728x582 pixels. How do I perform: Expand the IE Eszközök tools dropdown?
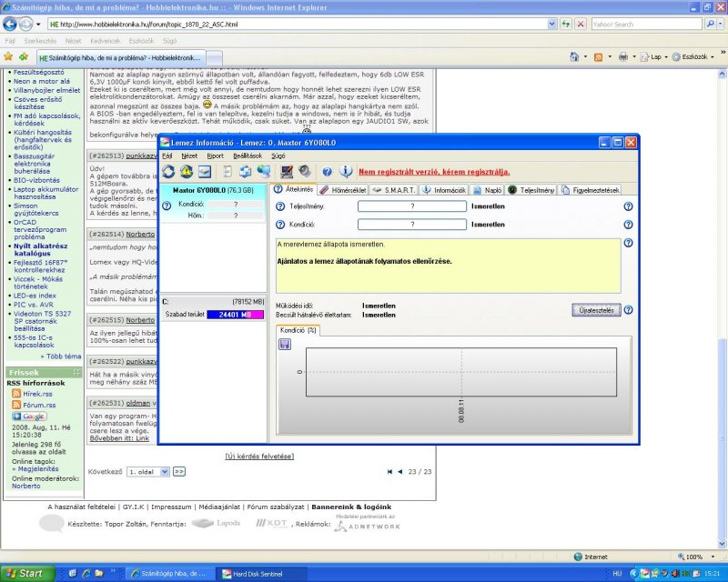pyautogui.click(x=693, y=56)
